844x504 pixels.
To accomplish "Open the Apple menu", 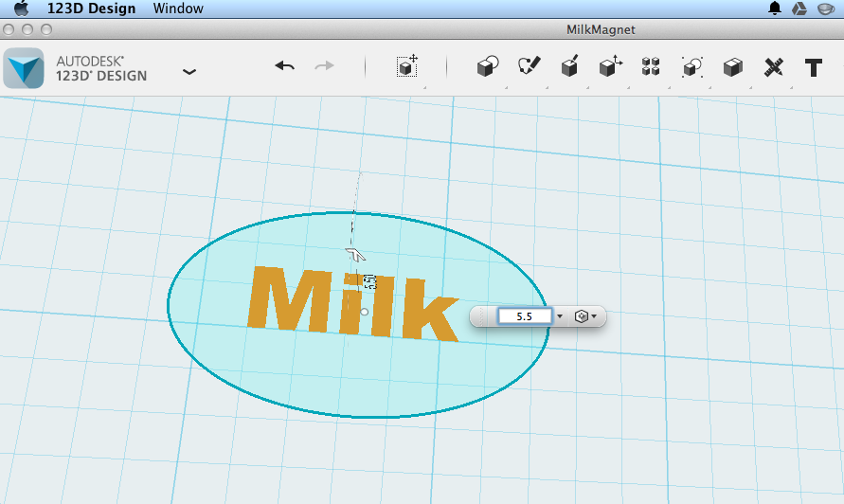I will (22, 9).
